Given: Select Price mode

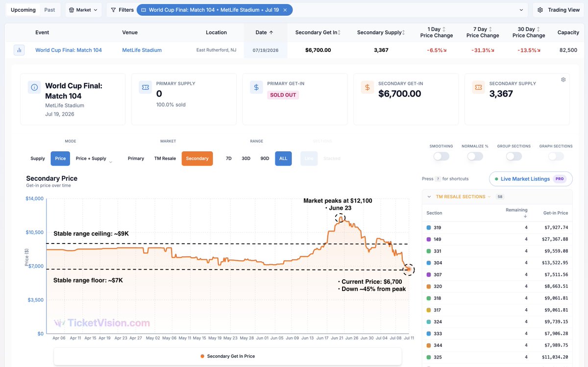Looking at the screenshot, I should (60, 158).
